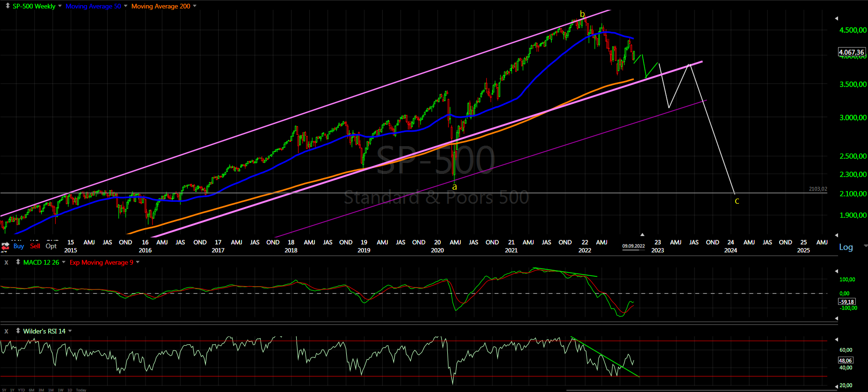Screen dimensions: 868x392
Task: Open the SP-500 Weekly symbol dropdown
Action: pyautogui.click(x=60, y=6)
